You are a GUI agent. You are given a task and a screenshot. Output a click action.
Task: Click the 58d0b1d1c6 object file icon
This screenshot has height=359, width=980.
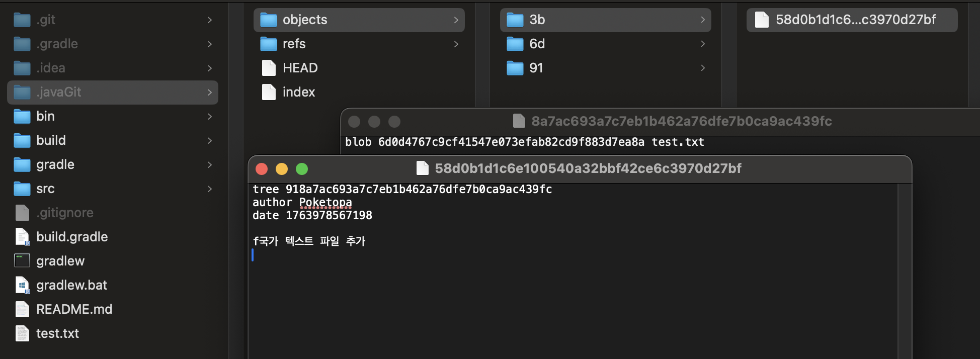tap(762, 20)
